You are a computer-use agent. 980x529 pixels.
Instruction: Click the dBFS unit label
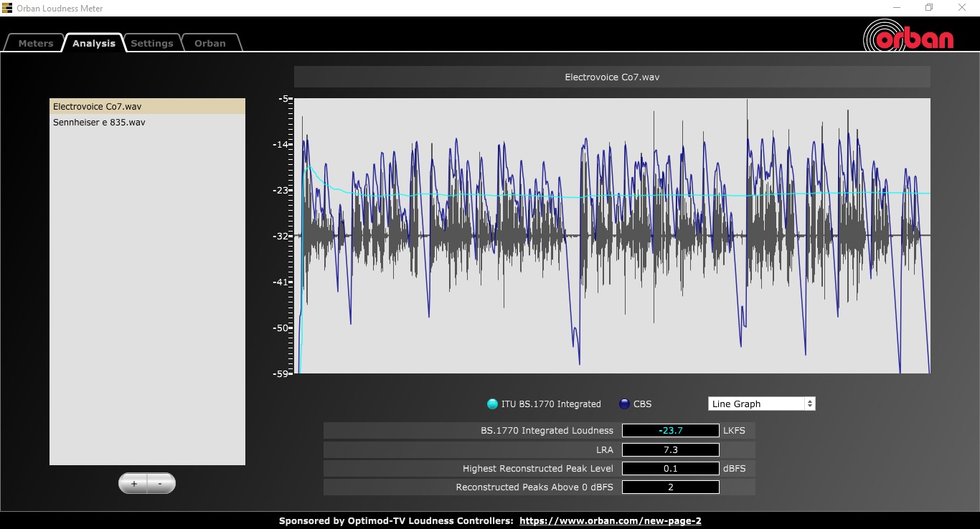[x=735, y=468]
